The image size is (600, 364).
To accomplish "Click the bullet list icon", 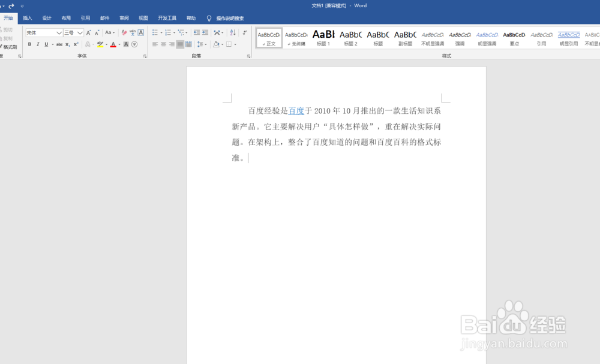I will (x=155, y=33).
